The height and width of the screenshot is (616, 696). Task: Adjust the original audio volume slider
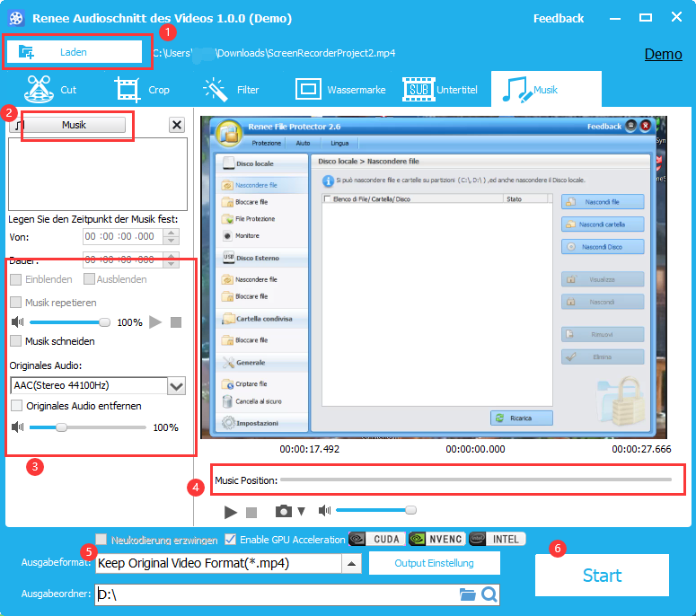87,427
